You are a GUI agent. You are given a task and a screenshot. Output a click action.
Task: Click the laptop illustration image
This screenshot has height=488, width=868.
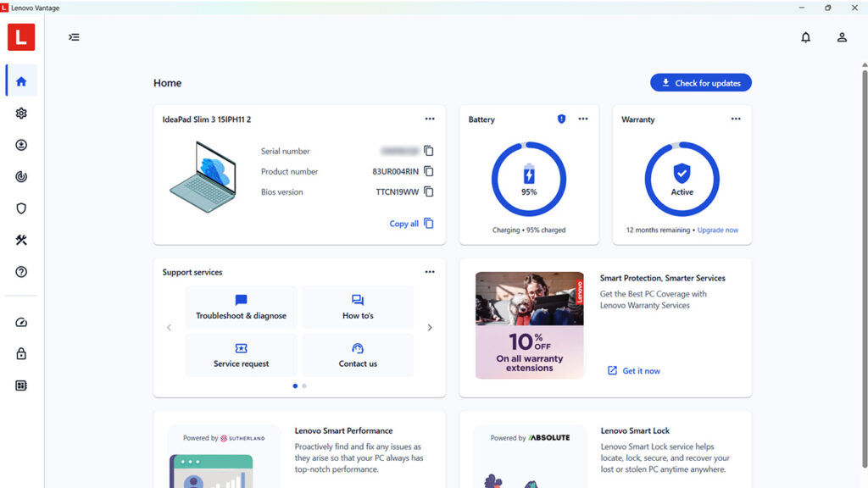[x=203, y=176]
